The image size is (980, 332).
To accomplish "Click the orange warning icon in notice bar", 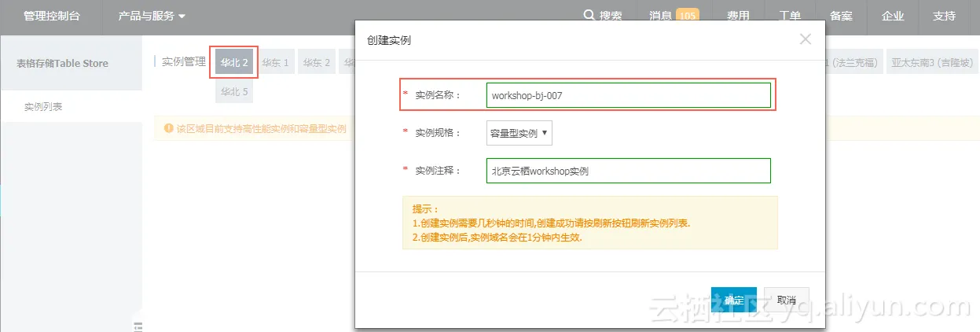I will click(168, 127).
